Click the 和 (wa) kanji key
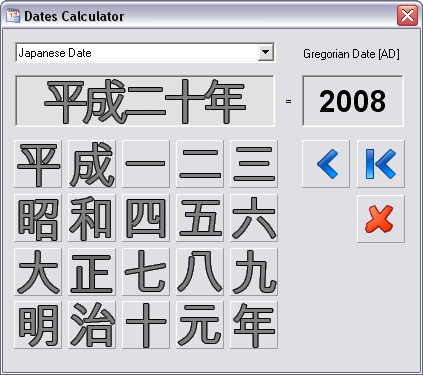This screenshot has height=375, width=423. point(92,218)
